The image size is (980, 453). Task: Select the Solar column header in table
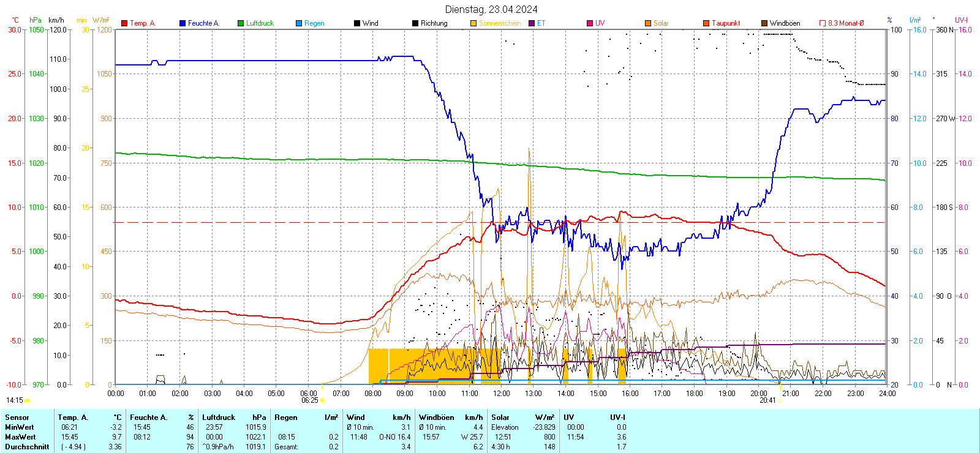[500, 417]
